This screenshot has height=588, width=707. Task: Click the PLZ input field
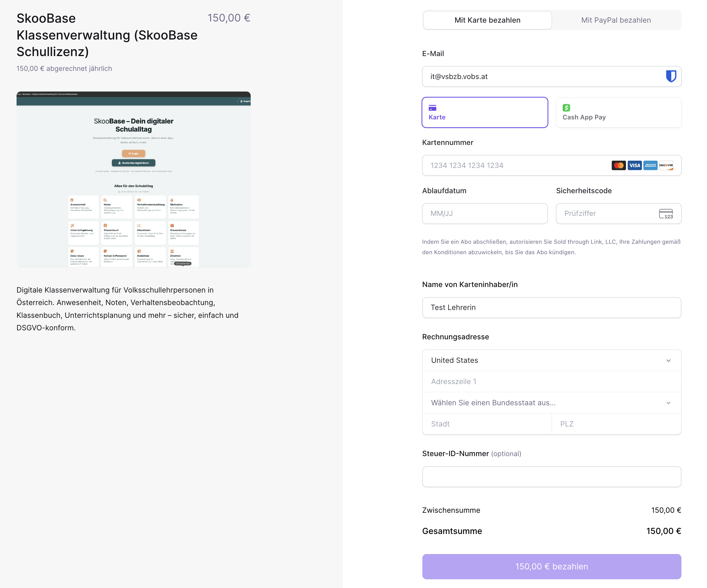616,424
